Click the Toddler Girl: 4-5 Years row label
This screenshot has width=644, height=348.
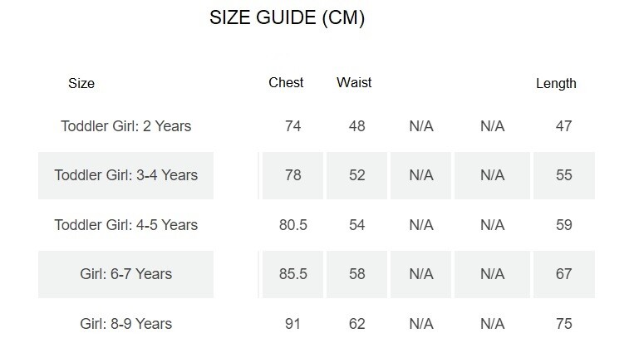click(126, 225)
